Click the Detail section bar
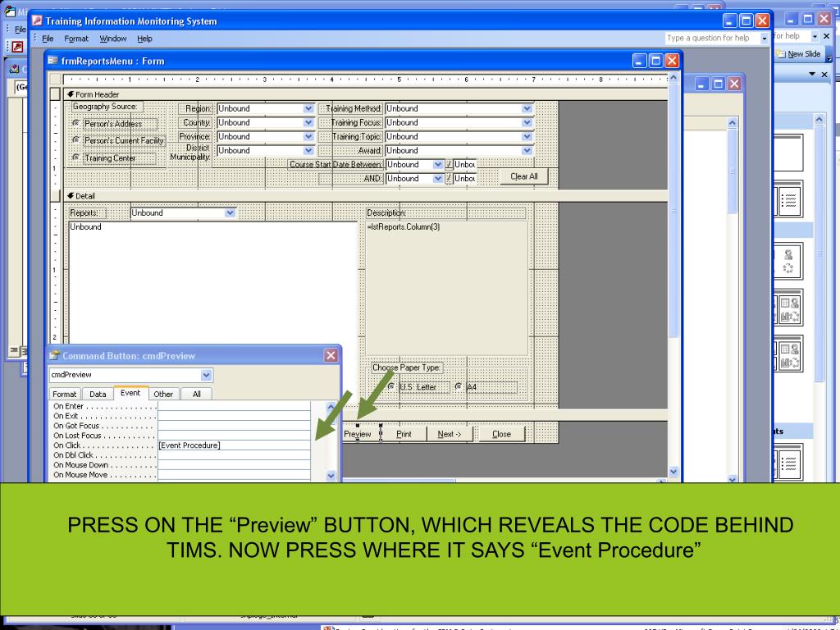The height and width of the screenshot is (630, 840). click(x=366, y=196)
